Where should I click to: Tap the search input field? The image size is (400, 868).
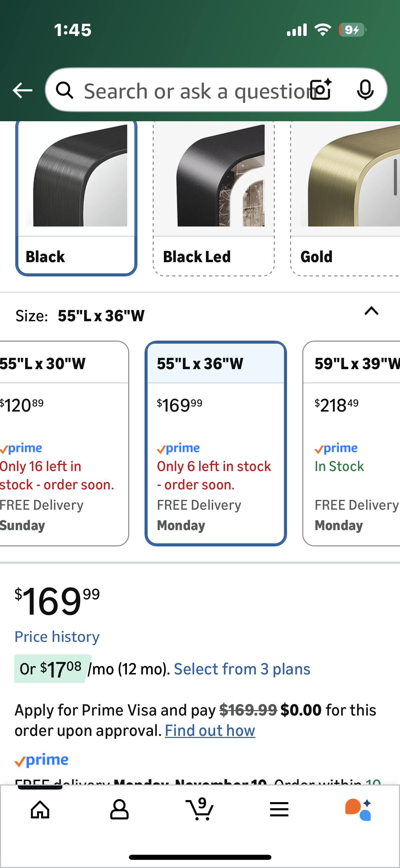point(193,91)
